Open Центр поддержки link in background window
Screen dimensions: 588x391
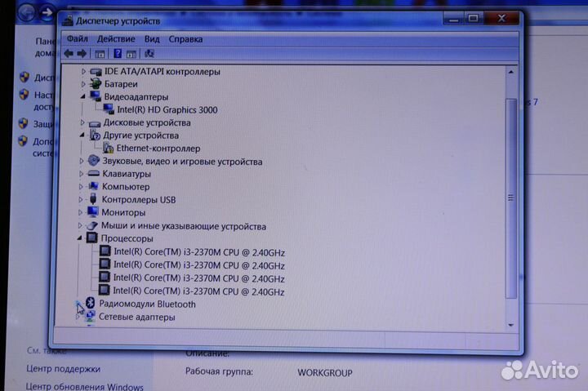point(64,368)
